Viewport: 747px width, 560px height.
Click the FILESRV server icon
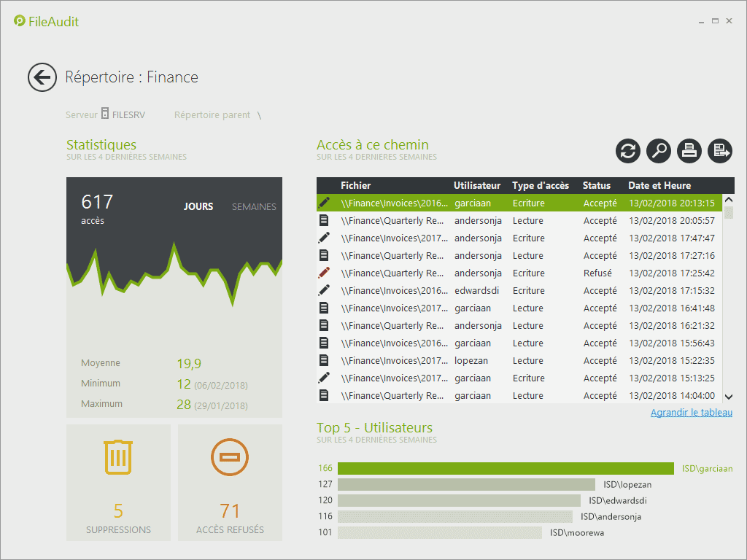click(x=105, y=113)
